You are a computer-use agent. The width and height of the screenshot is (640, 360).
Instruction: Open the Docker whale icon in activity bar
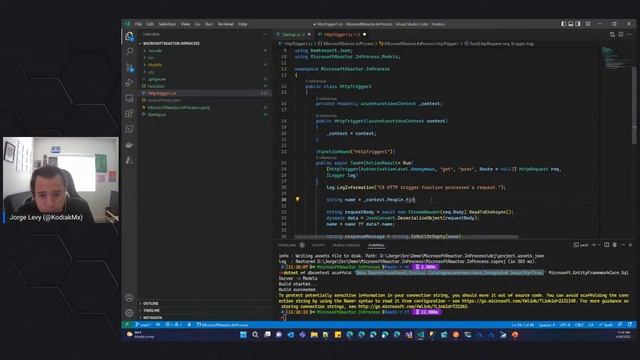(x=129, y=145)
